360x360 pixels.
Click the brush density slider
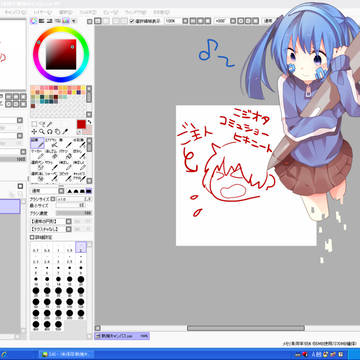tap(74, 213)
